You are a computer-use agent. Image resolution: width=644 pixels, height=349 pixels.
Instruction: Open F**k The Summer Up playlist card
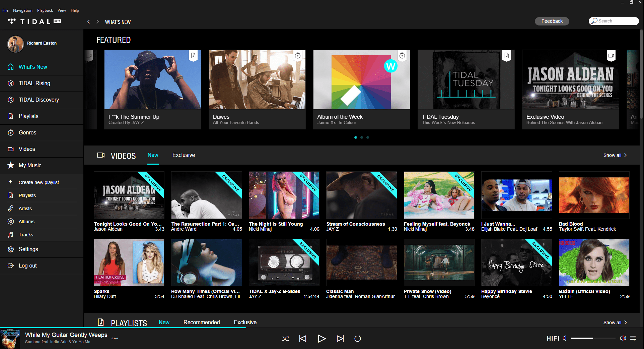(153, 90)
